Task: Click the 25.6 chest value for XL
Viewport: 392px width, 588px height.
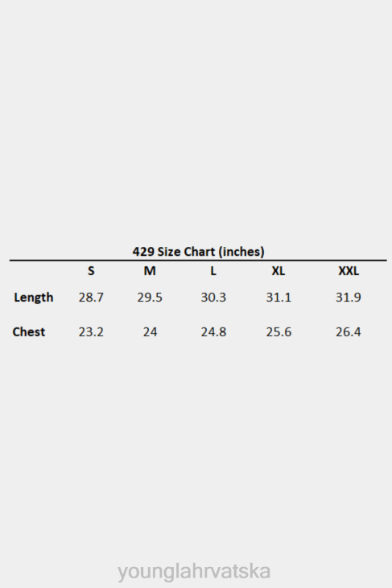Action: 279,332
